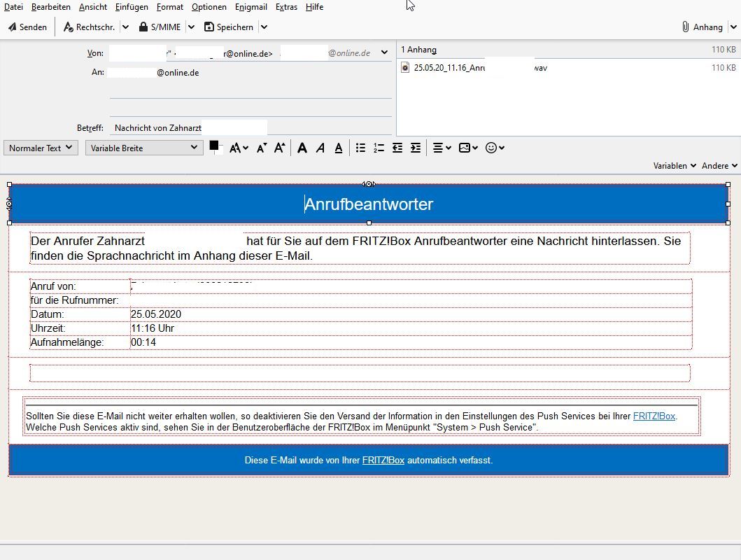Select the attached .wav file
The width and height of the screenshot is (741, 560).
click(568, 68)
